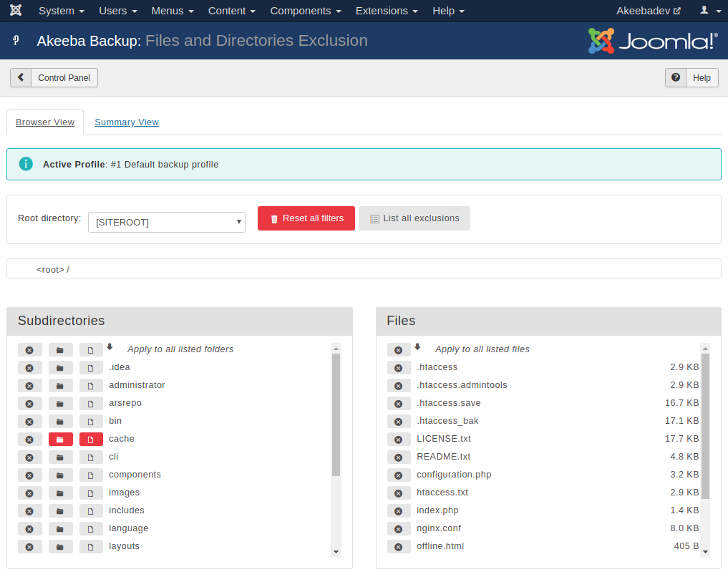Switch to the Summary View tab

tap(127, 122)
